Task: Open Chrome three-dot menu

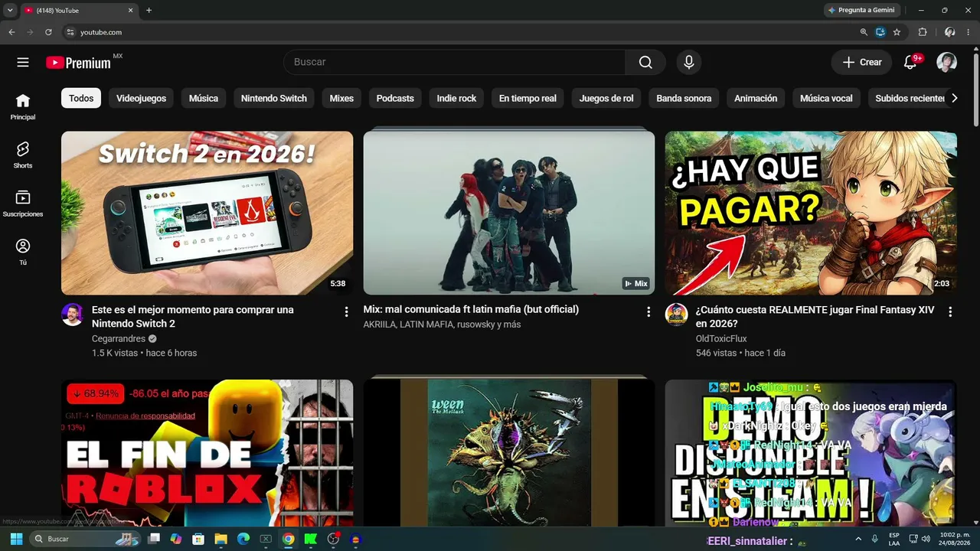Action: tap(969, 32)
